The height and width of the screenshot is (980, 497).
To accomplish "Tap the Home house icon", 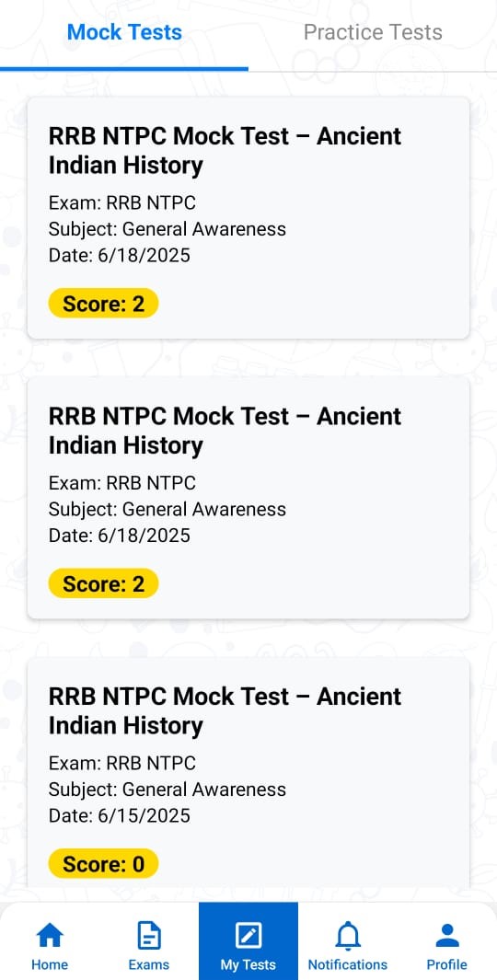I will point(50,936).
